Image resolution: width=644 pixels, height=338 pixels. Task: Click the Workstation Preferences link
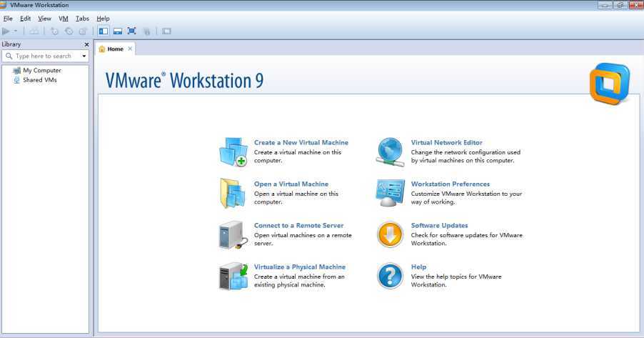click(x=450, y=184)
